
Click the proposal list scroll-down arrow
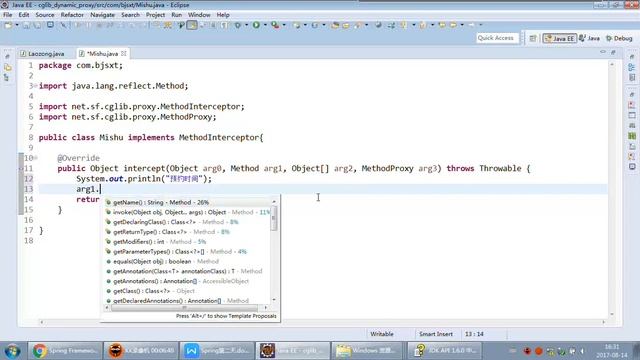point(274,300)
